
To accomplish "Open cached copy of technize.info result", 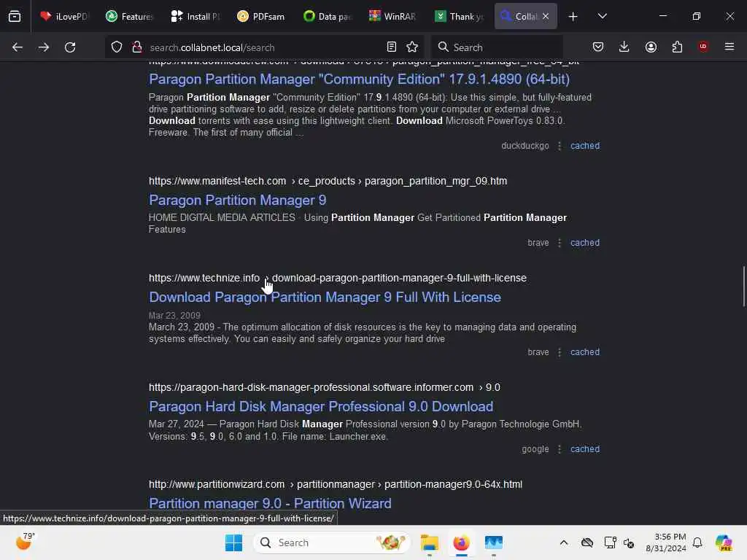I will point(585,352).
